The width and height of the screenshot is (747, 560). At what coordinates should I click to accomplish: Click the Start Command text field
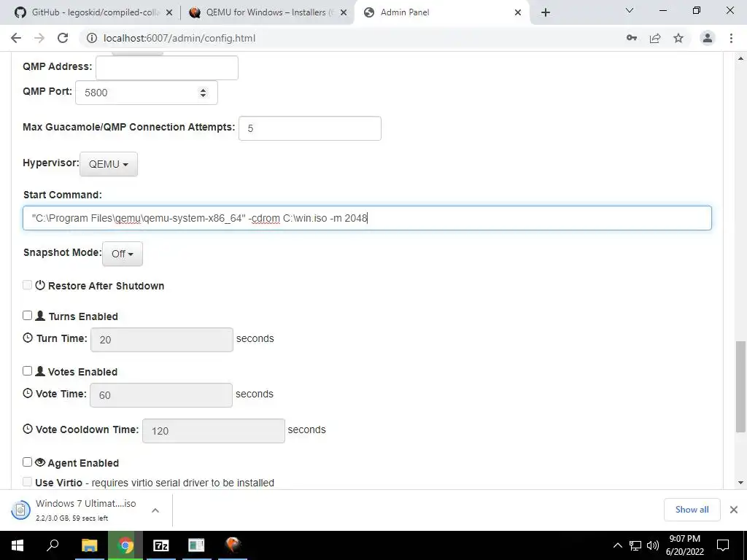coord(367,218)
